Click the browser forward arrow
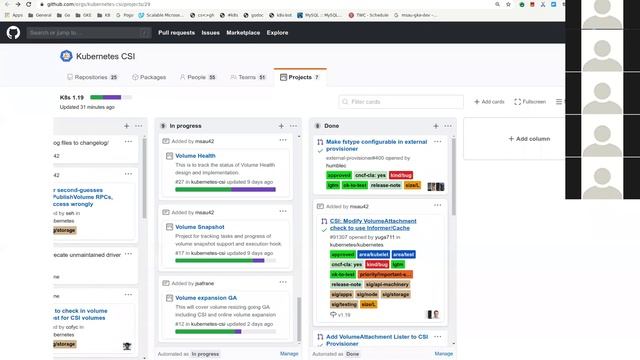 18,4
